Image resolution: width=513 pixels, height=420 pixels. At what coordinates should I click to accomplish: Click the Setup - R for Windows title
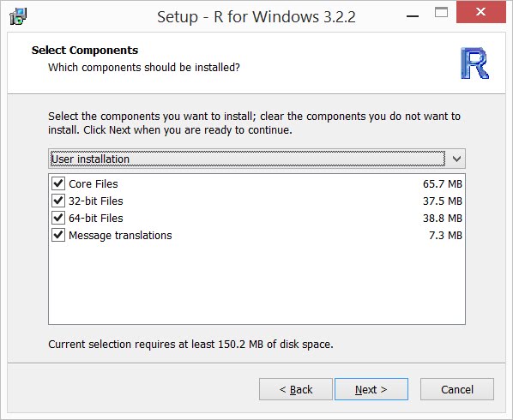256,17
